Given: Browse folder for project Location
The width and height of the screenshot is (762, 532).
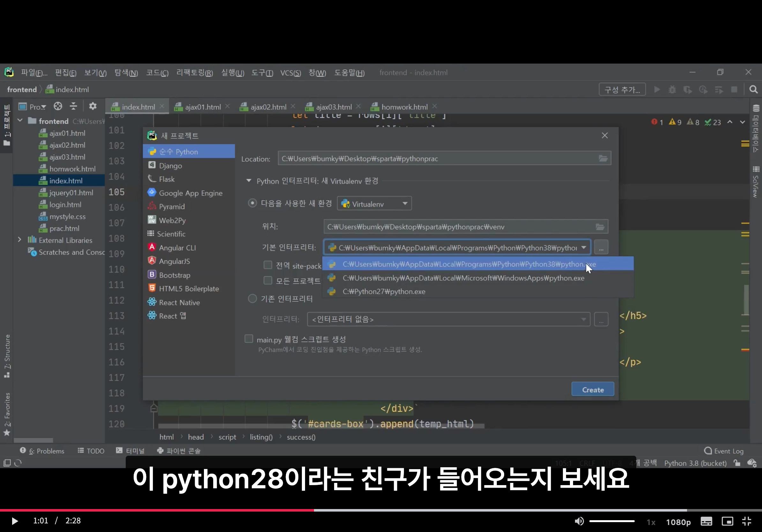Looking at the screenshot, I should [x=603, y=159].
